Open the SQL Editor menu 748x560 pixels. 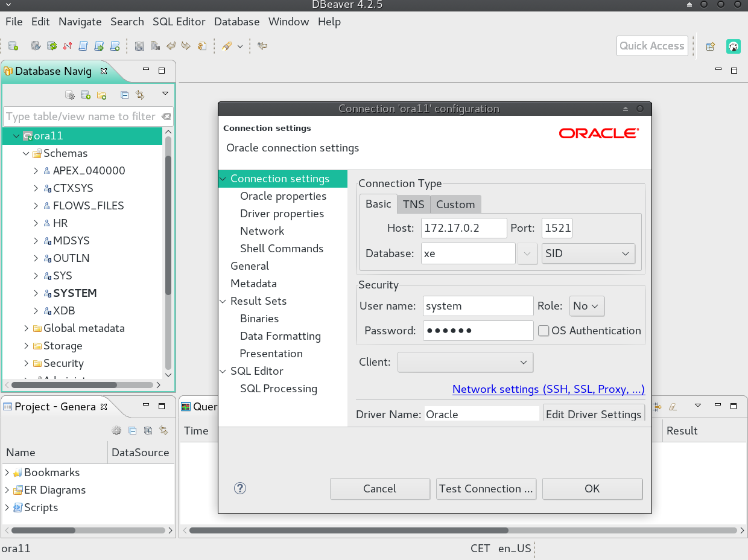coord(179,22)
